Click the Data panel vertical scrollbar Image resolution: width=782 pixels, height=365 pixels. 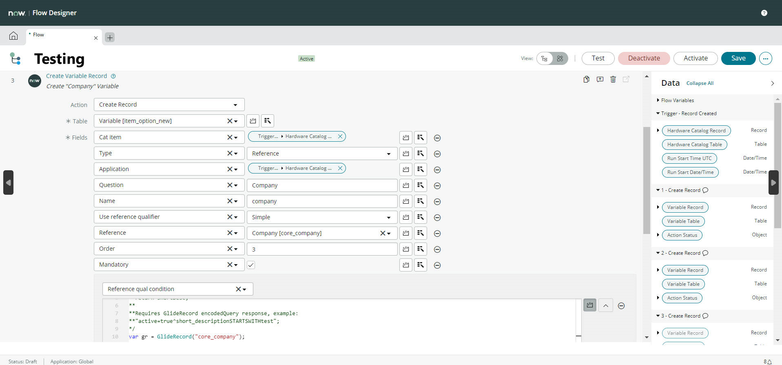777,165
